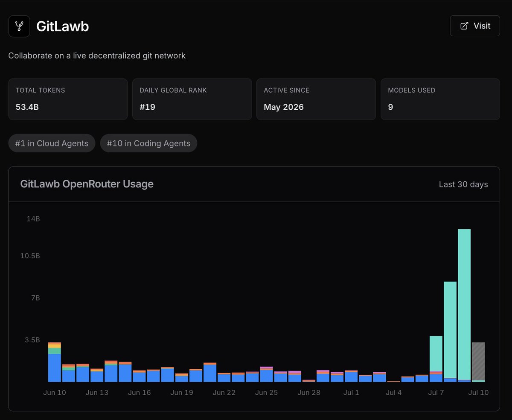This screenshot has width=512, height=420.
Task: Click the Jun 16 x-axis label
Action: coord(140,392)
